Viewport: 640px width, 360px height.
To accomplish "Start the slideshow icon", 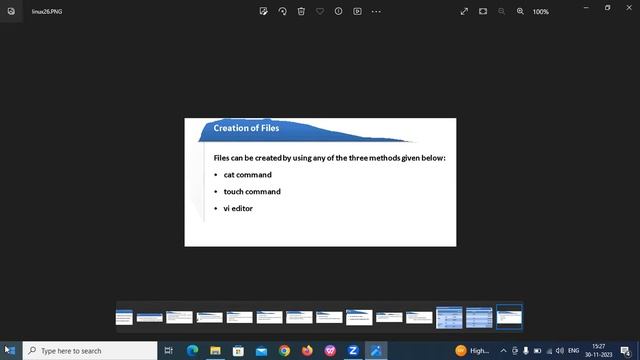I will 357,11.
